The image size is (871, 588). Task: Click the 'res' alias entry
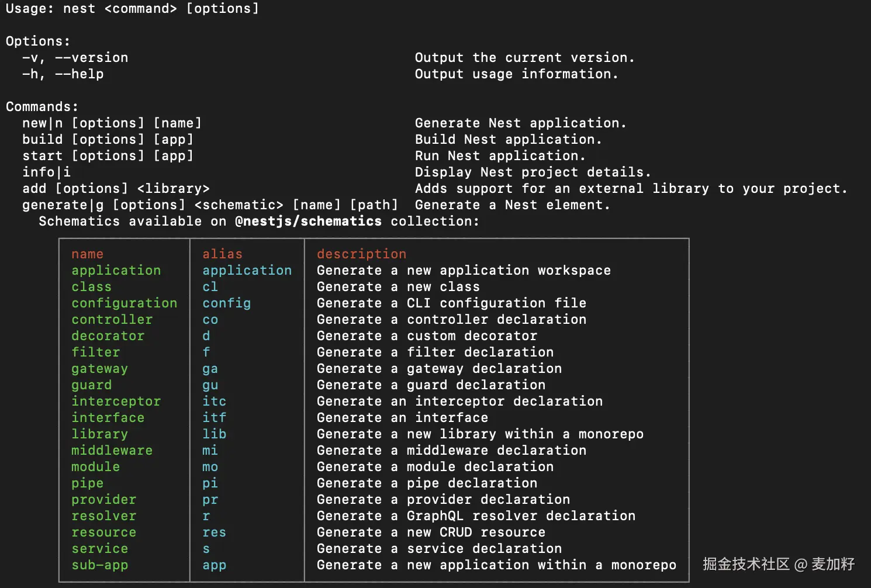pos(214,532)
